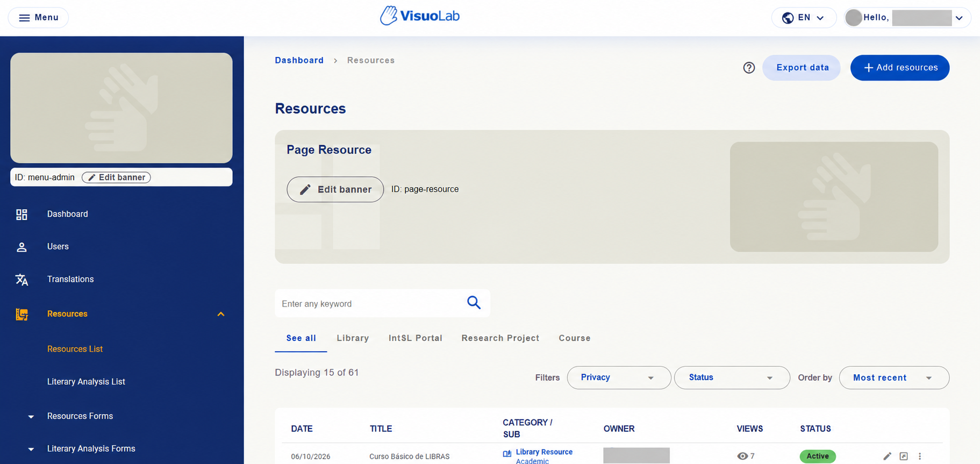Switch to the Research Project tab
Viewport: 980px width, 464px height.
tap(500, 338)
